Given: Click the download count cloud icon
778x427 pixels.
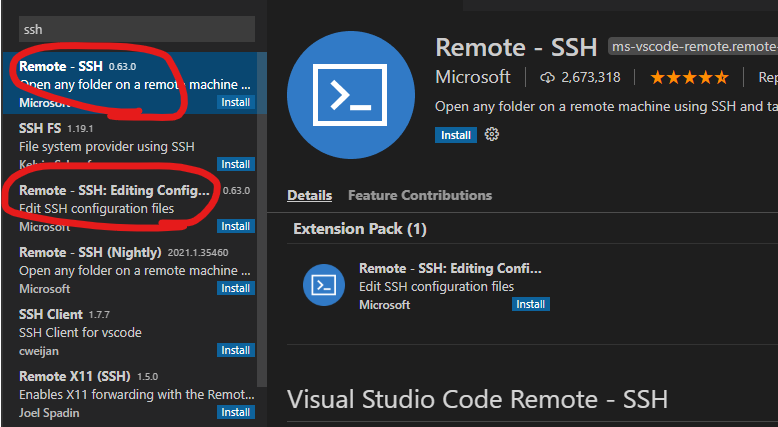Looking at the screenshot, I should click(547, 77).
